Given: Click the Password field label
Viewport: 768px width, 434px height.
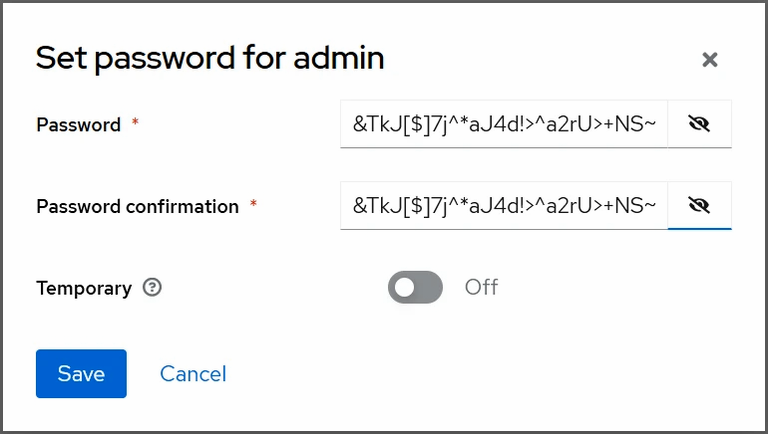Looking at the screenshot, I should [78, 125].
